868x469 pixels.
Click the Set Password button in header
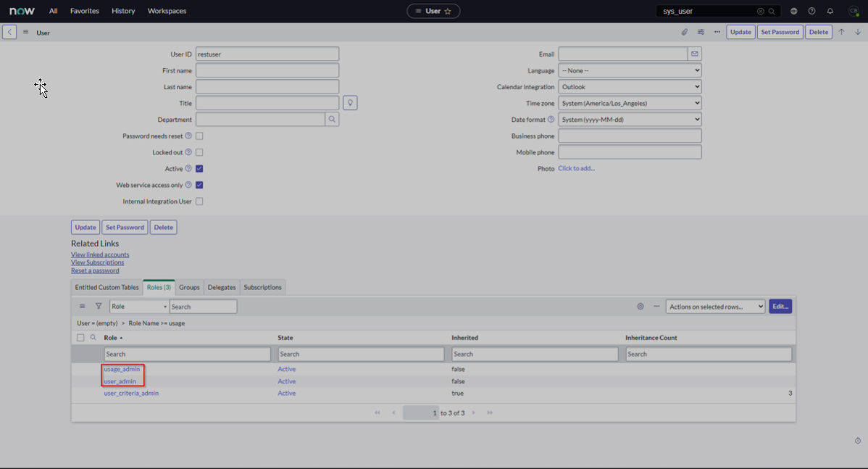(780, 32)
